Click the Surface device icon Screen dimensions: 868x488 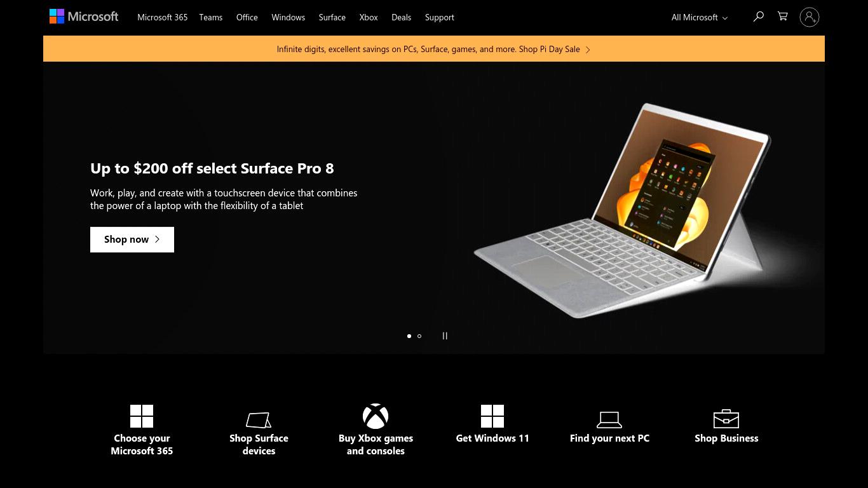click(x=259, y=420)
